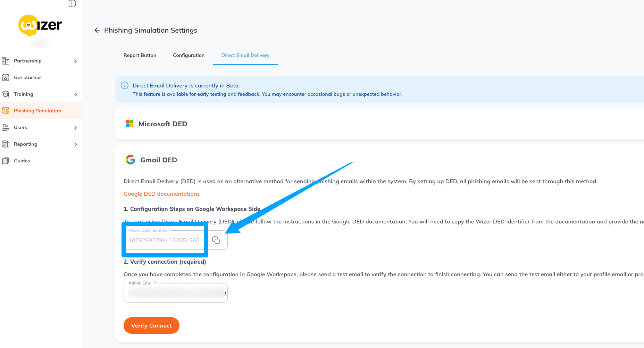Screen dimensions: 644x348
Task: Click the Gmail DED heading
Action: coord(159,160)
